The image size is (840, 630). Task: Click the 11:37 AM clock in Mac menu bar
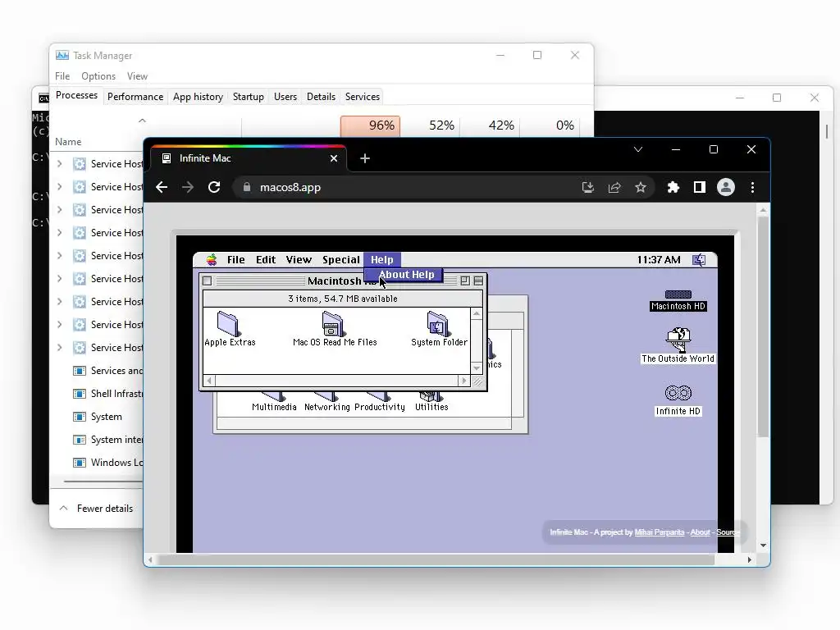pyautogui.click(x=659, y=260)
